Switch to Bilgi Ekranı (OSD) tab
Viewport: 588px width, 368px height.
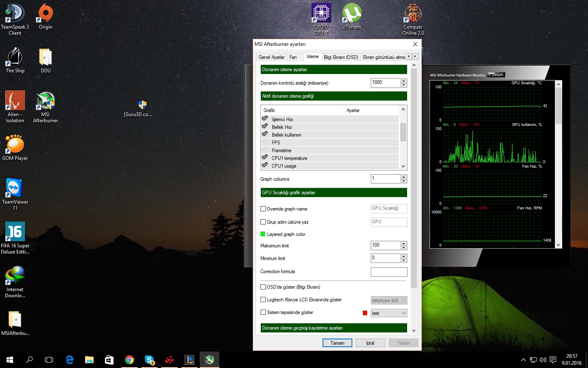(341, 57)
